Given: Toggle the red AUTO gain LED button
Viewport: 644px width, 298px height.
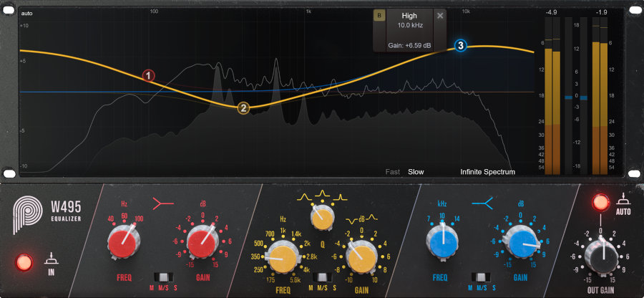Looking at the screenshot, I should tap(600, 203).
